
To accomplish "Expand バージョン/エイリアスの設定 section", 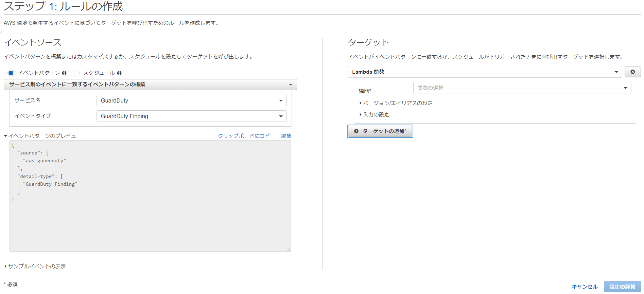I will [397, 103].
